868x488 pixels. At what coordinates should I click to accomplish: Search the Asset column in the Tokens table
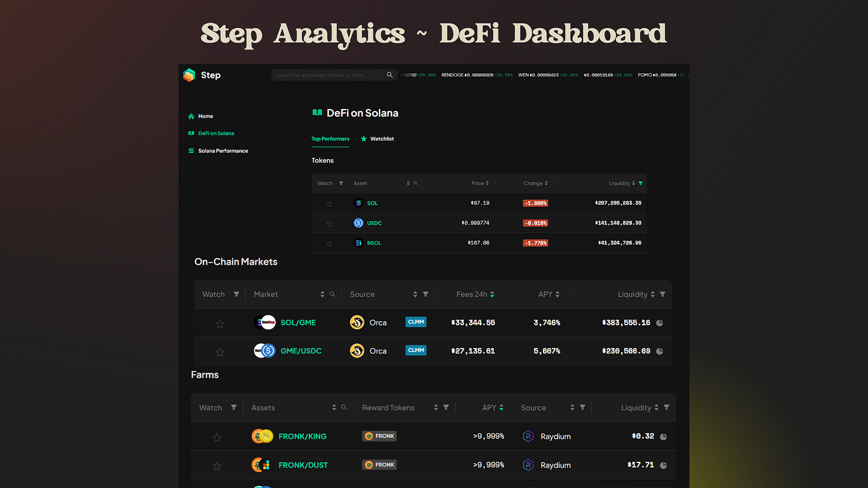point(416,184)
